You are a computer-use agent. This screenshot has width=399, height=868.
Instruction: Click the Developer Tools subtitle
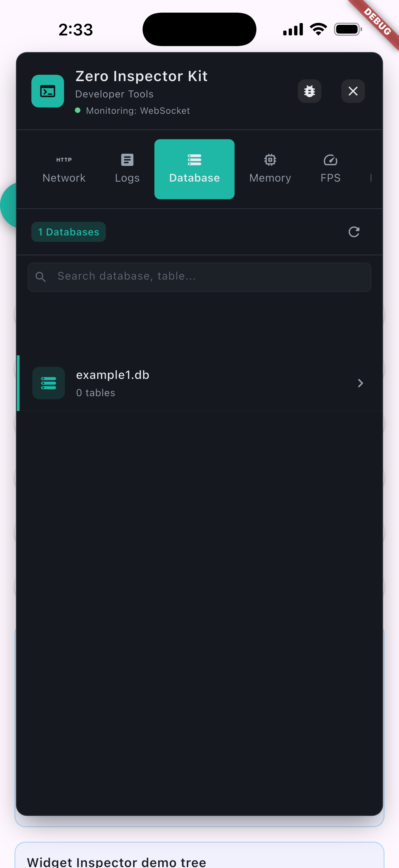point(114,94)
